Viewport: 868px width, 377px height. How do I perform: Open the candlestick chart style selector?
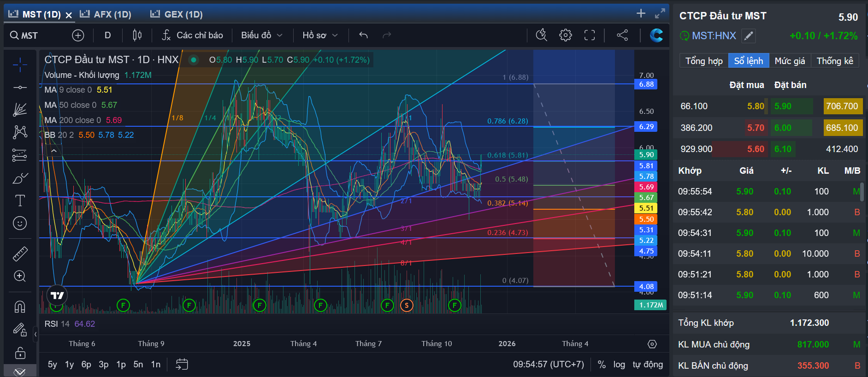[x=137, y=35]
